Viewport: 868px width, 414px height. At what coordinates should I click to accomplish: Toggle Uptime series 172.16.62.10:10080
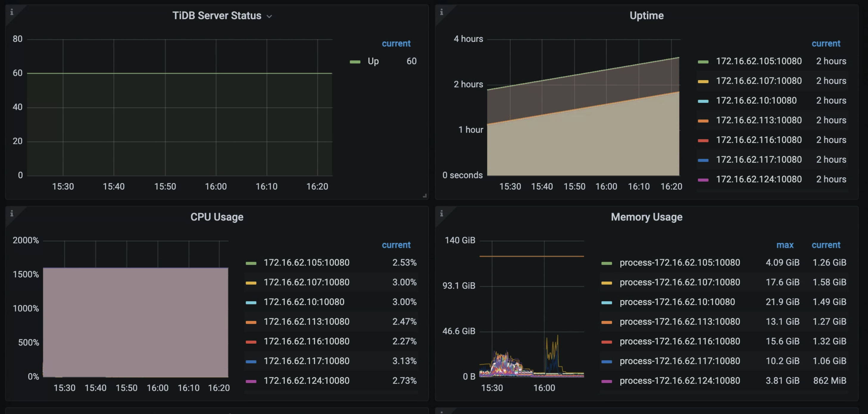[756, 100]
